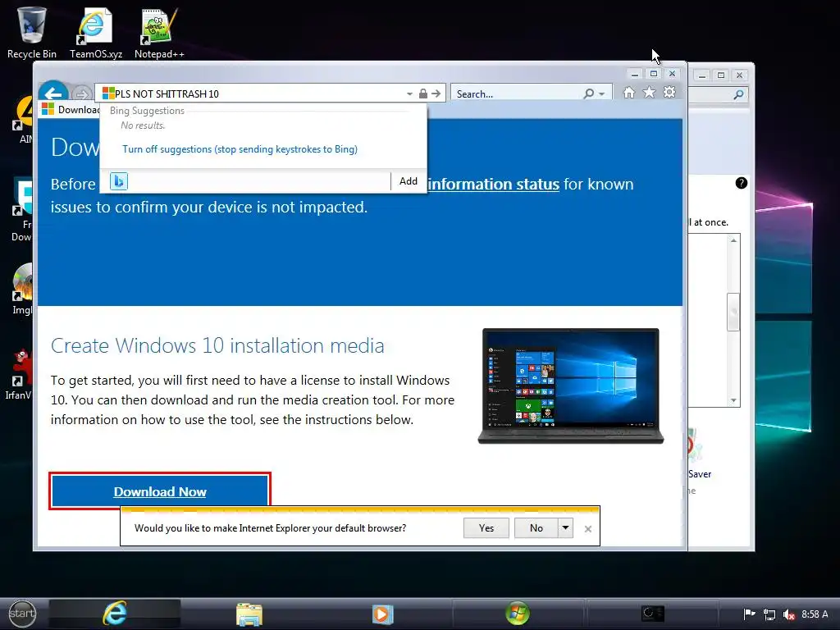The width and height of the screenshot is (840, 630).
Task: Click the Start button on taskbar
Action: click(x=22, y=614)
